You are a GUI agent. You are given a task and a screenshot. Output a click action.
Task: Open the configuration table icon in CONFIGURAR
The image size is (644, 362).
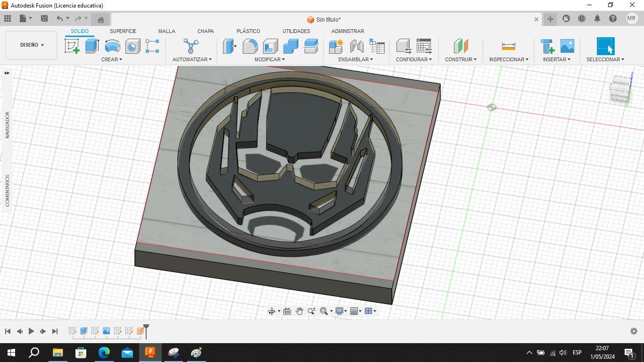coord(424,46)
